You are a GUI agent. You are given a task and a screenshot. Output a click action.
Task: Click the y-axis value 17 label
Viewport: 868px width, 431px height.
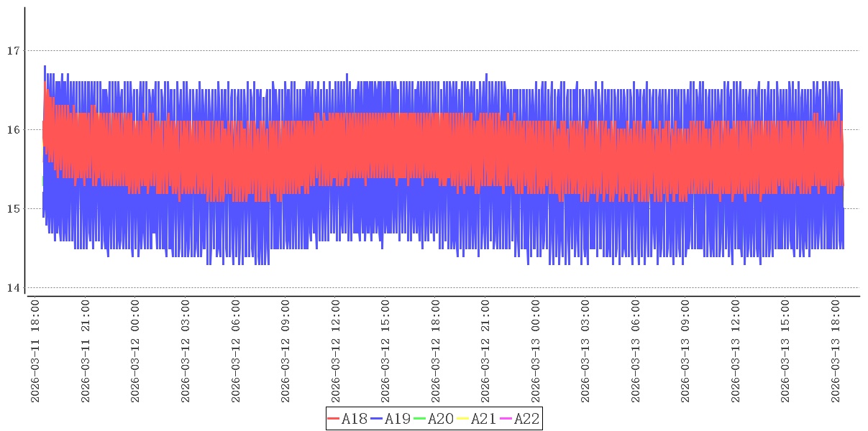[x=12, y=51]
